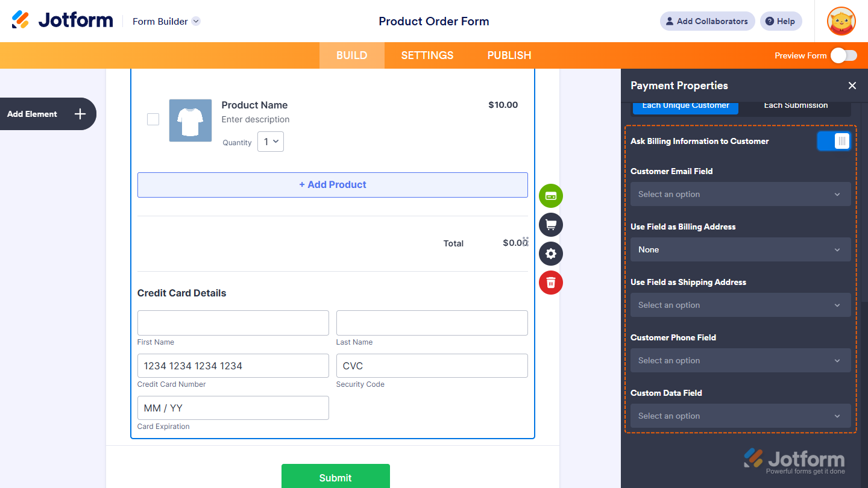868x488 pixels.
Task: Close the Payment Properties panel
Action: pyautogui.click(x=852, y=86)
